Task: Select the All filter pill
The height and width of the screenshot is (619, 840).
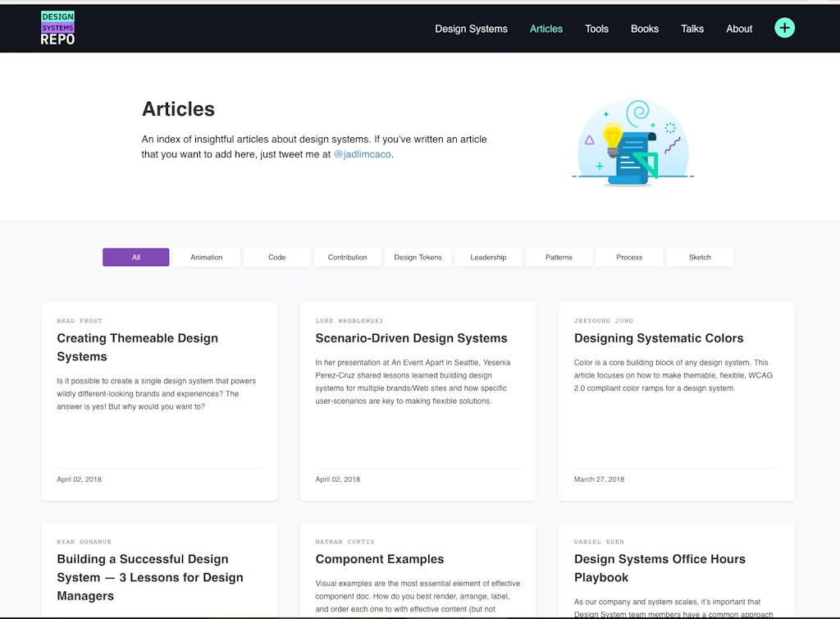Action: 135,257
